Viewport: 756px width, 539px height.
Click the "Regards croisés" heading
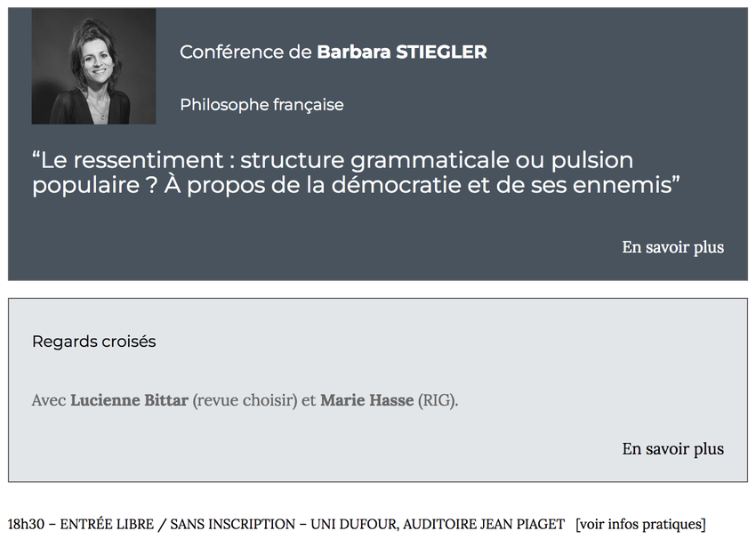(x=94, y=342)
